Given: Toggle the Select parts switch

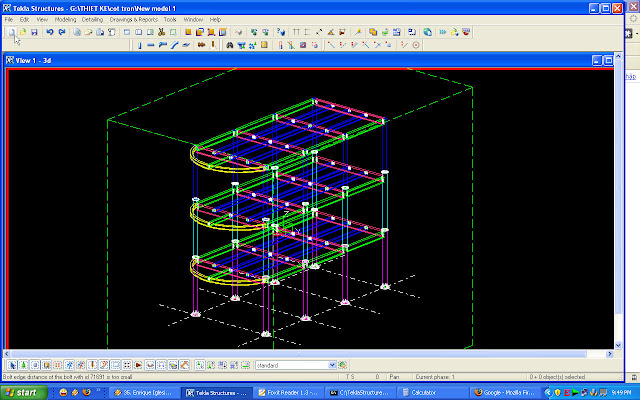Looking at the screenshot, I should pos(33,366).
